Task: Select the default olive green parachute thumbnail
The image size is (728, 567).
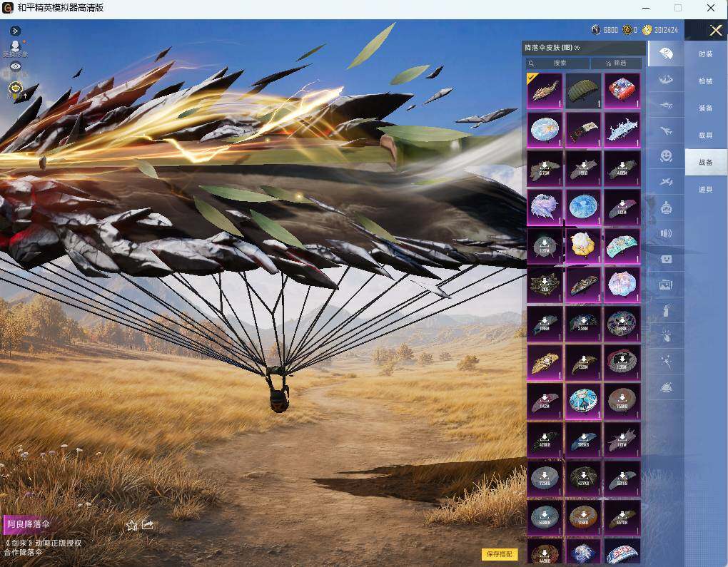Action: 583,91
